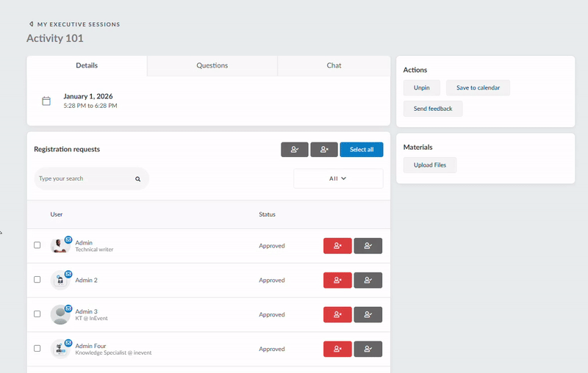Click Approved status in Admin row
The height and width of the screenshot is (373, 588).
click(272, 246)
